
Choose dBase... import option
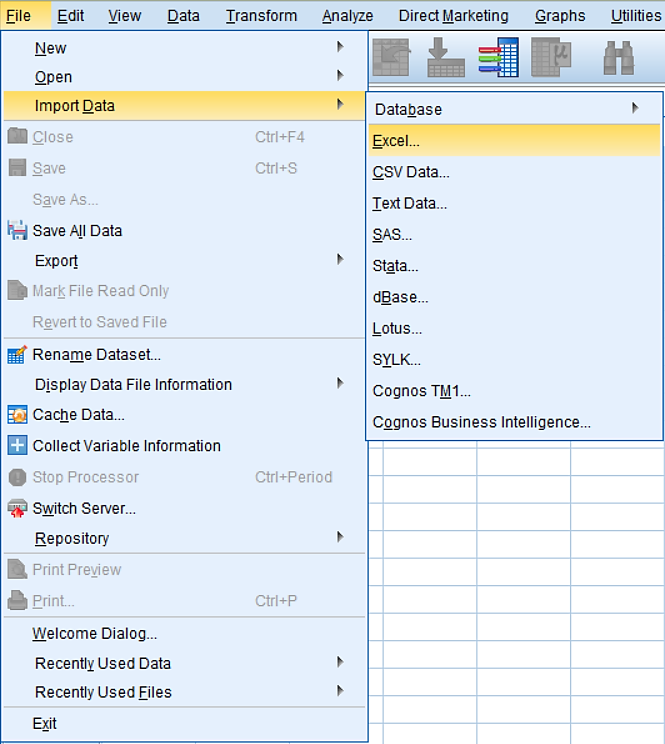(514, 298)
